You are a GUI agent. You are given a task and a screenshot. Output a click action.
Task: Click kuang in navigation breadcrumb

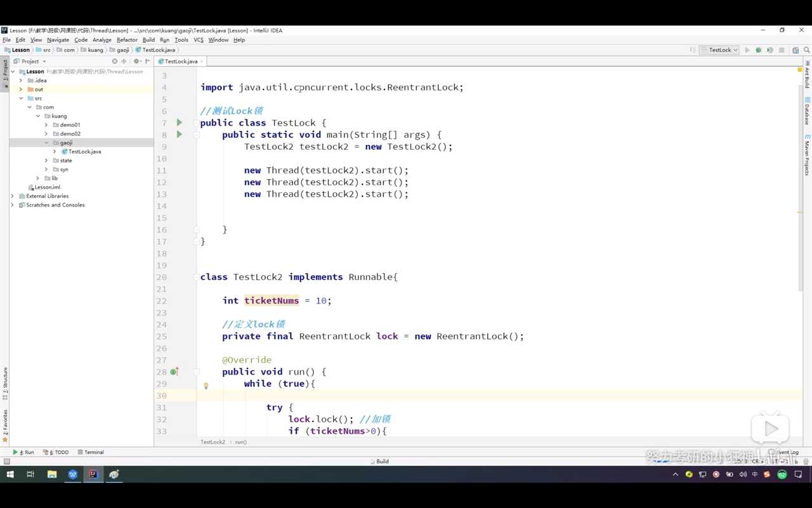coord(91,50)
